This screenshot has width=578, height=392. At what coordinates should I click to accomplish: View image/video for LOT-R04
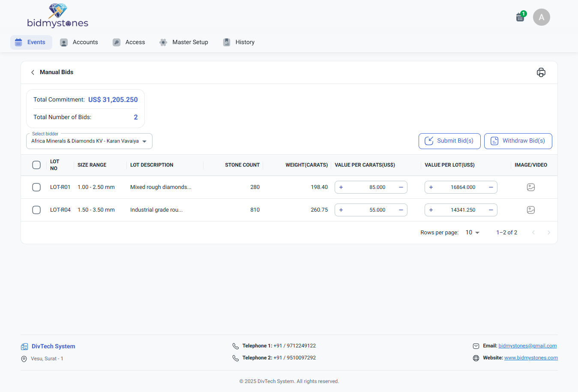(531, 210)
